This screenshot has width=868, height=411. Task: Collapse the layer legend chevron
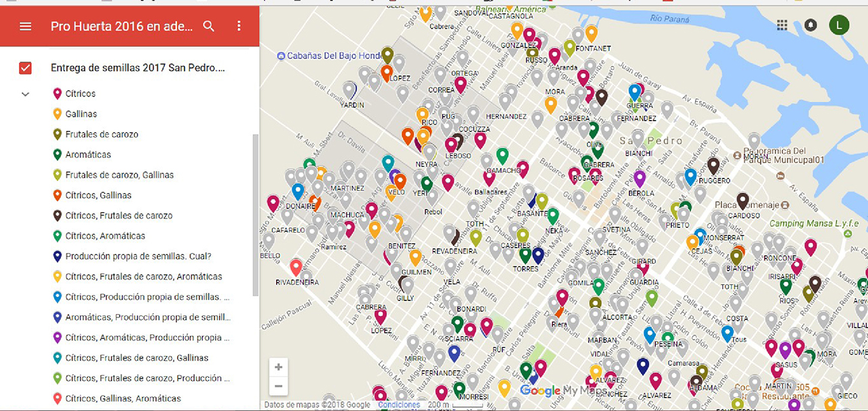pyautogui.click(x=26, y=94)
